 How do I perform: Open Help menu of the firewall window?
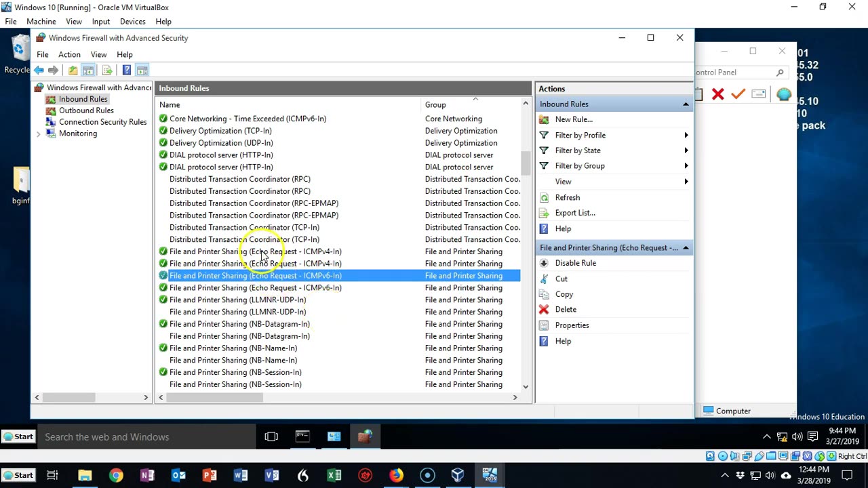pyautogui.click(x=124, y=54)
